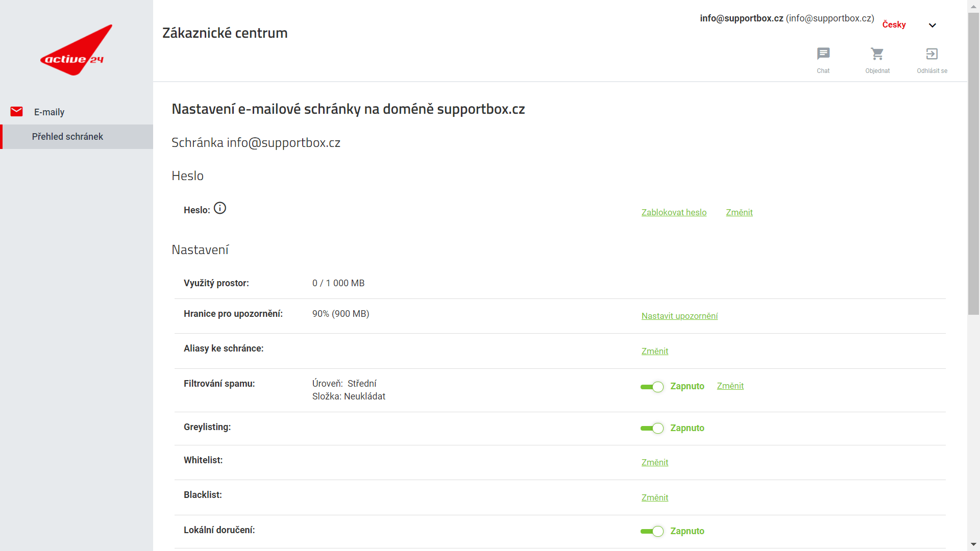Screen dimensions: 980x551
Task: Click Změnit link next to password
Action: (x=739, y=213)
